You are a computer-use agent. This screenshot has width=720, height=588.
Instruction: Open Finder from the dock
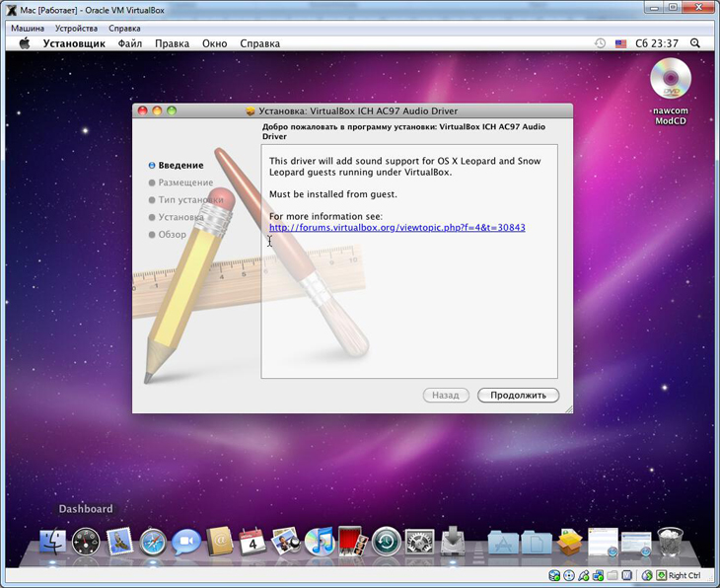pos(53,542)
